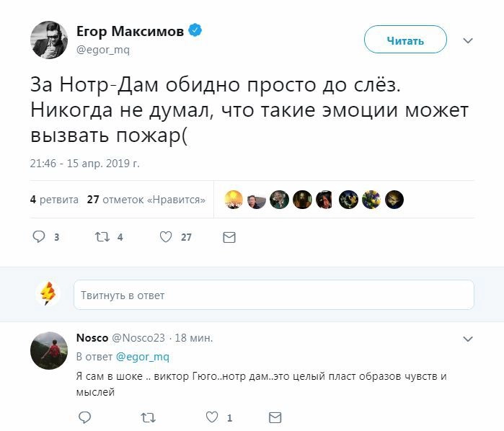Open the @egor_mq mention link in reply

coord(142,357)
